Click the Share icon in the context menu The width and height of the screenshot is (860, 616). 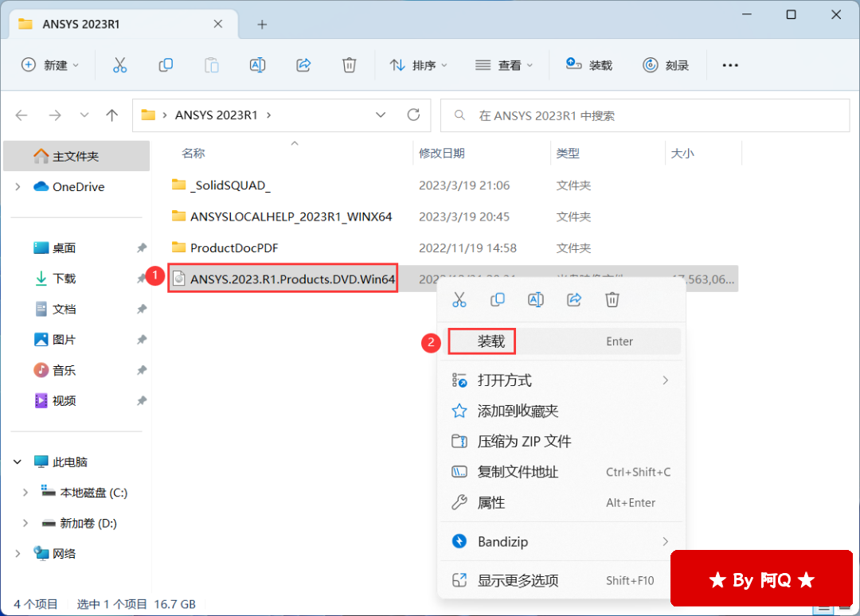tap(574, 299)
